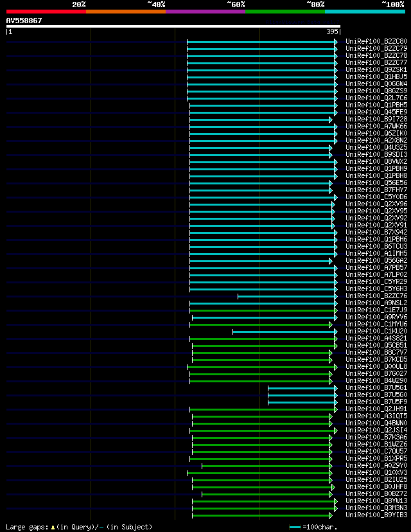Select label UniRef100_B7X942
Image resolution: width=411 pixels, height=532 pixels.
[376, 233]
